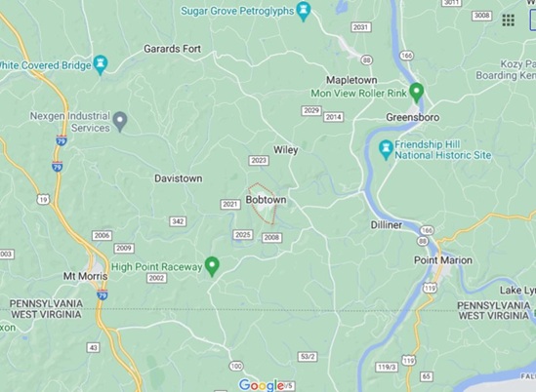Select the Point Marion town label
Viewport: 536px width, 392px height.
[443, 260]
